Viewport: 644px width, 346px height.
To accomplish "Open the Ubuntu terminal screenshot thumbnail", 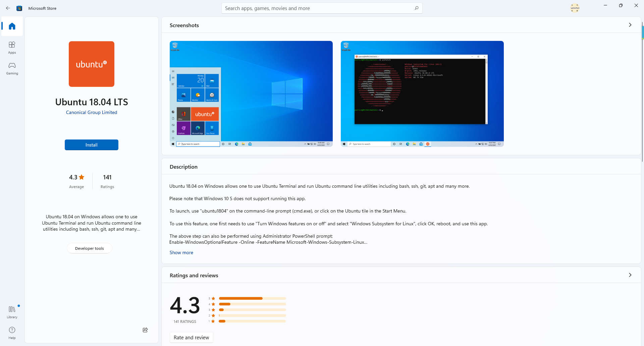I will coord(422,94).
